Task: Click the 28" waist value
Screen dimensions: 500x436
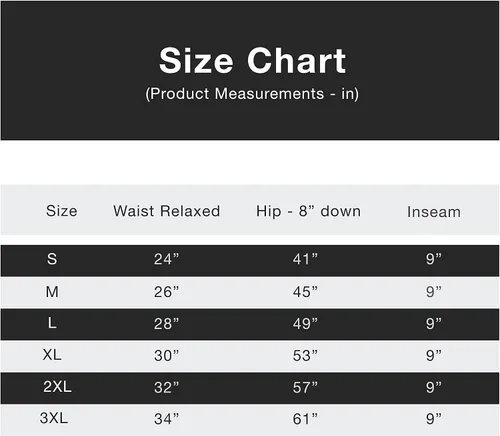Action: point(166,324)
